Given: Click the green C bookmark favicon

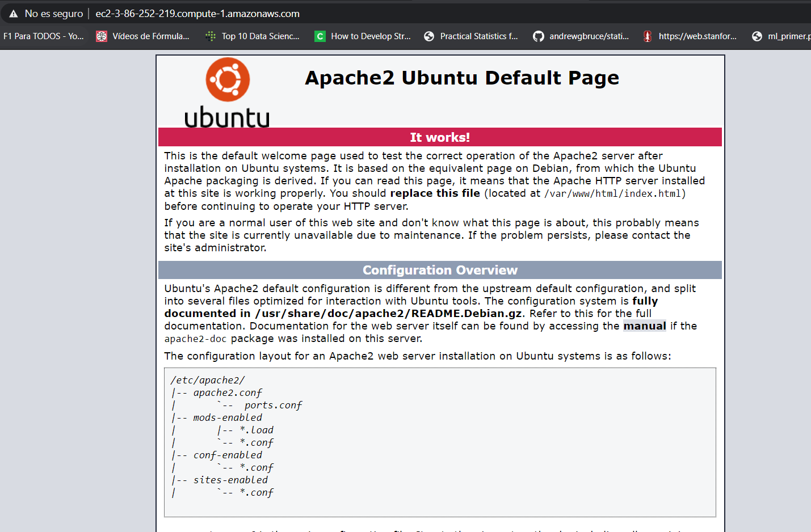Looking at the screenshot, I should 320,36.
